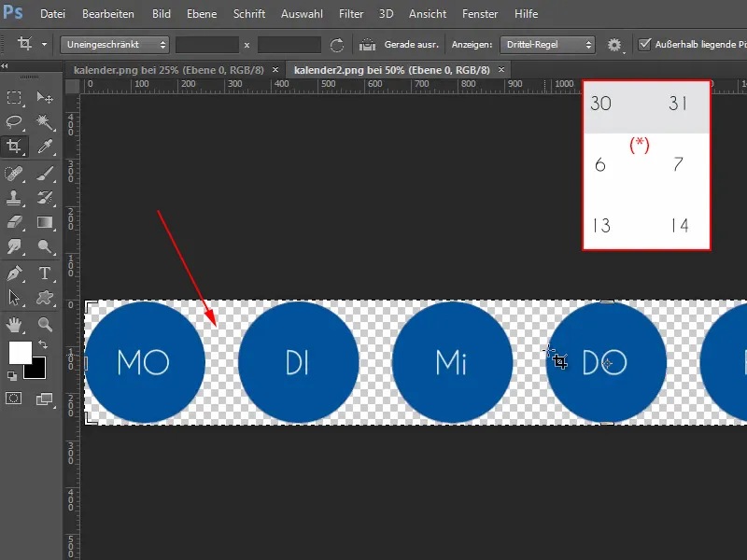The width and height of the screenshot is (747, 560).
Task: Open the Ansicht menu
Action: (428, 14)
